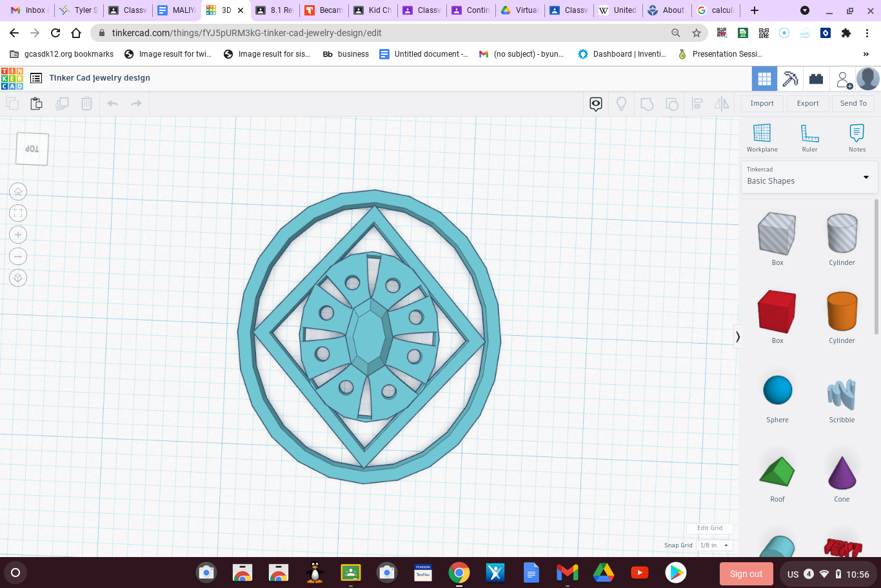Toggle the notes visibility tool
Image resolution: width=881 pixels, height=588 pixels.
[x=596, y=104]
